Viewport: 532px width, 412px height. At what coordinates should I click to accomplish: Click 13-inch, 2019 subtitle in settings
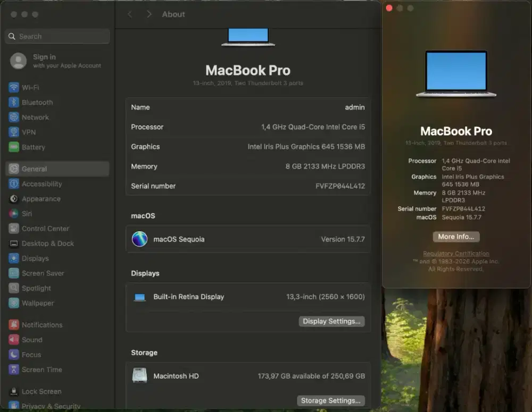(x=248, y=83)
